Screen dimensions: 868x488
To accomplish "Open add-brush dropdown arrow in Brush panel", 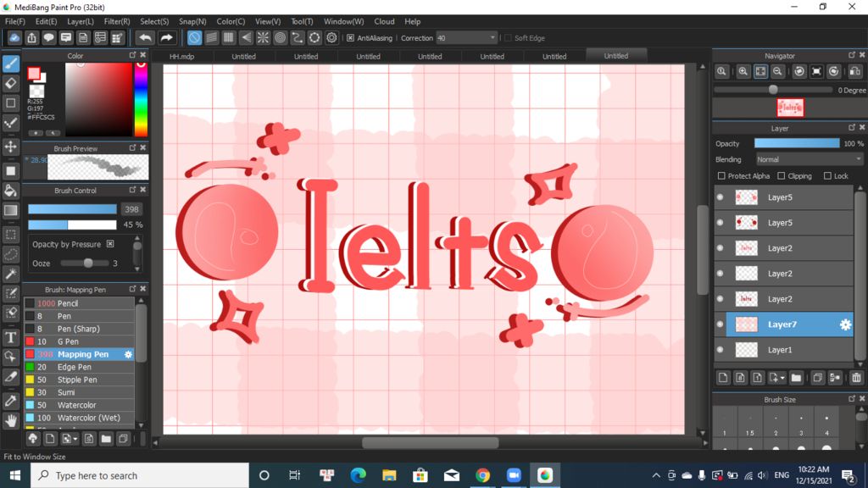I will click(x=75, y=440).
